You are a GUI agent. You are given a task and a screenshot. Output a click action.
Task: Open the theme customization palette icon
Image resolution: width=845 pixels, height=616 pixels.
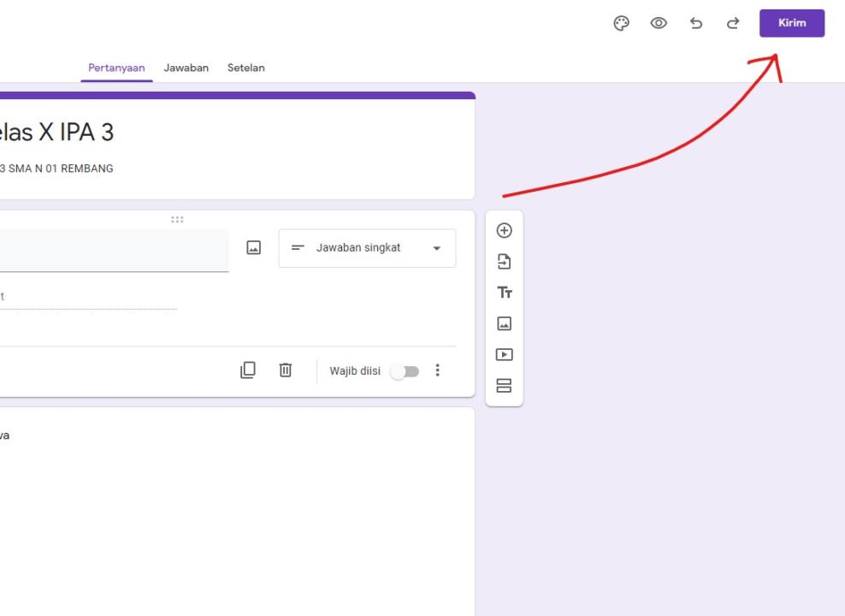point(622,23)
